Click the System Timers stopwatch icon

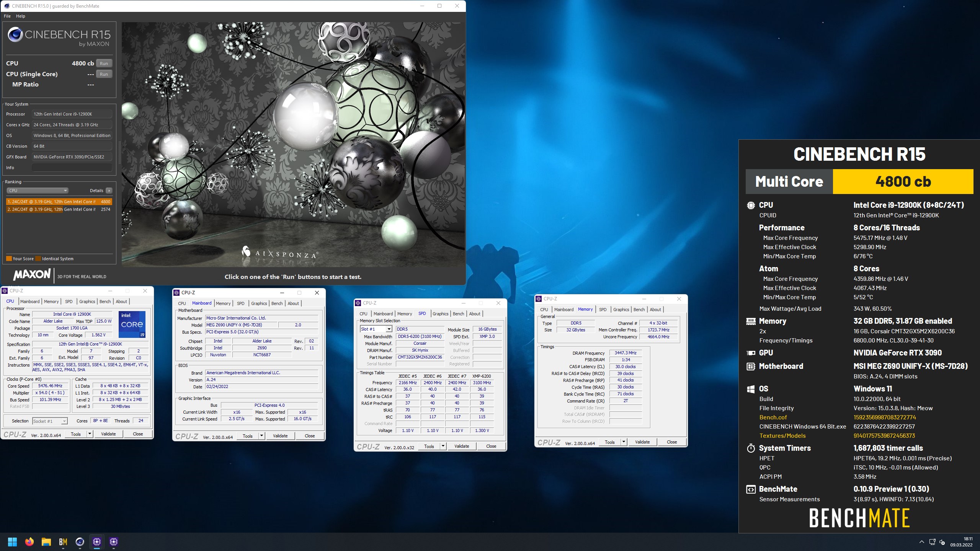751,448
